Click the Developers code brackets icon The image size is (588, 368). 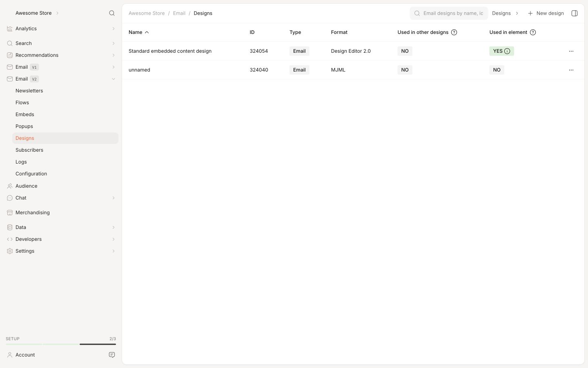click(10, 239)
